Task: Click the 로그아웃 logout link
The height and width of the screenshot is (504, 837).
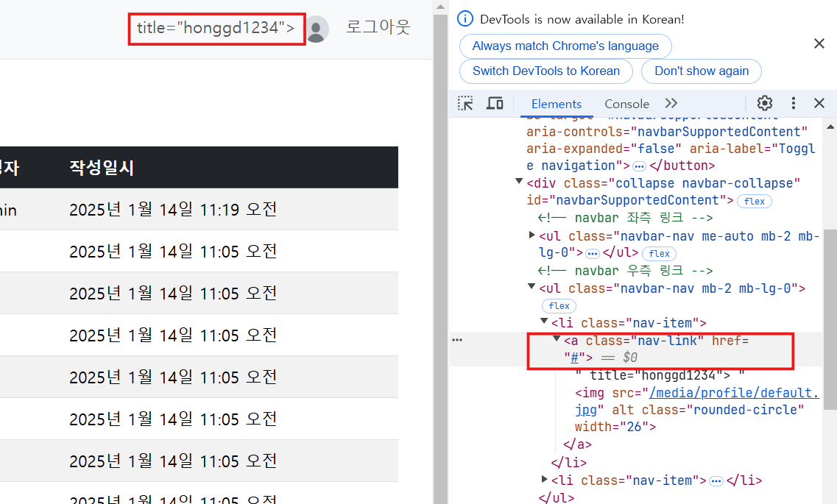Action: (378, 26)
